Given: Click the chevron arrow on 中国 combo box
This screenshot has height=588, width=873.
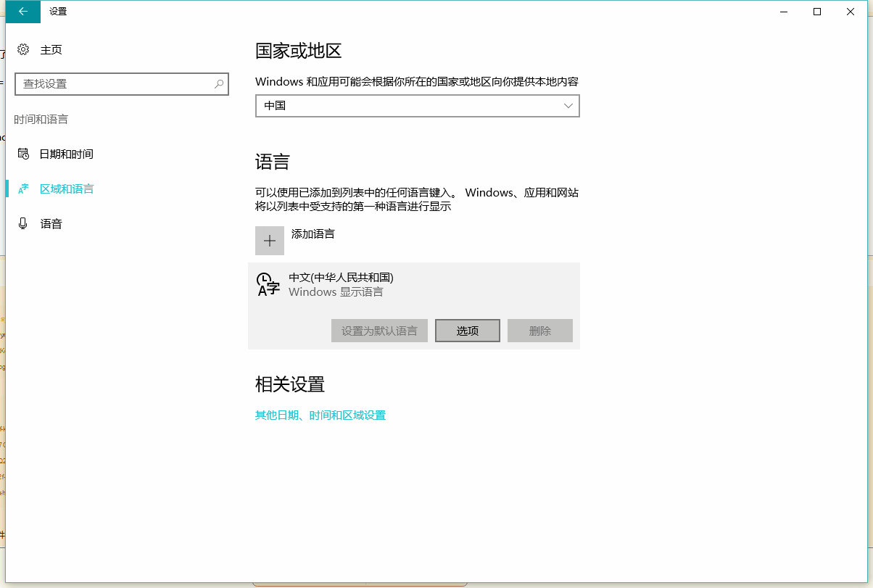Looking at the screenshot, I should (x=568, y=106).
